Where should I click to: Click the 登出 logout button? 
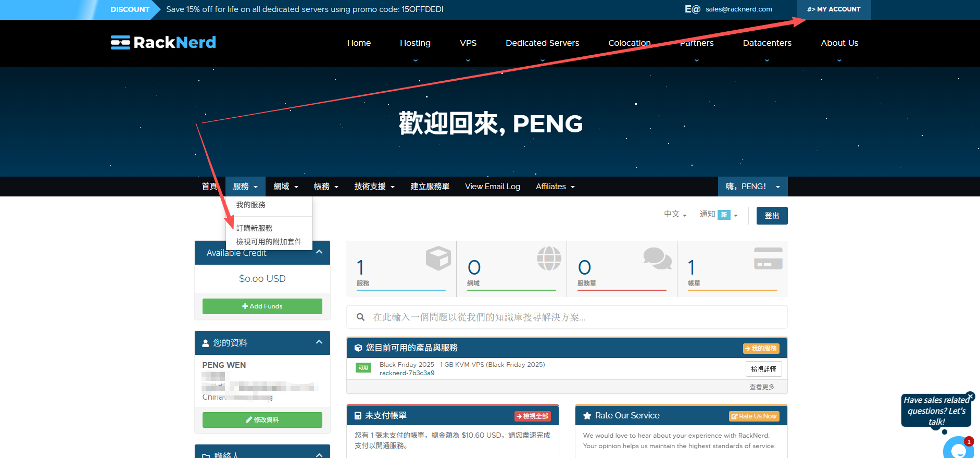772,216
